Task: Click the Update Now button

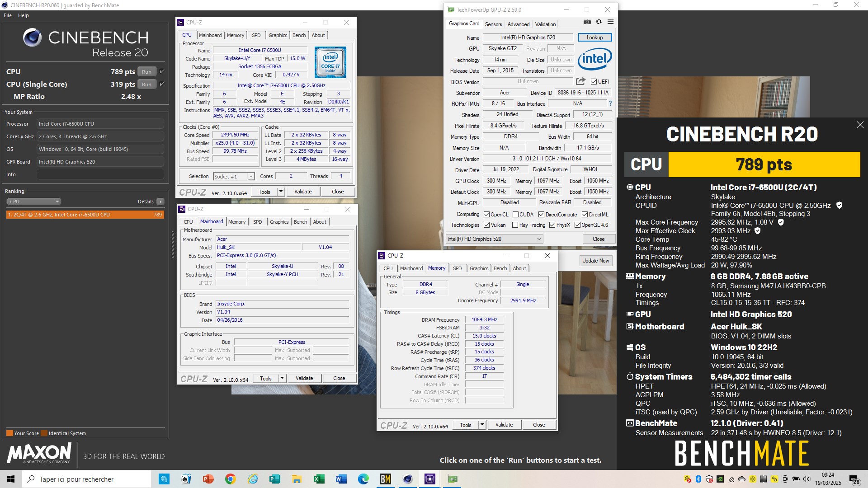Action: 595,261
